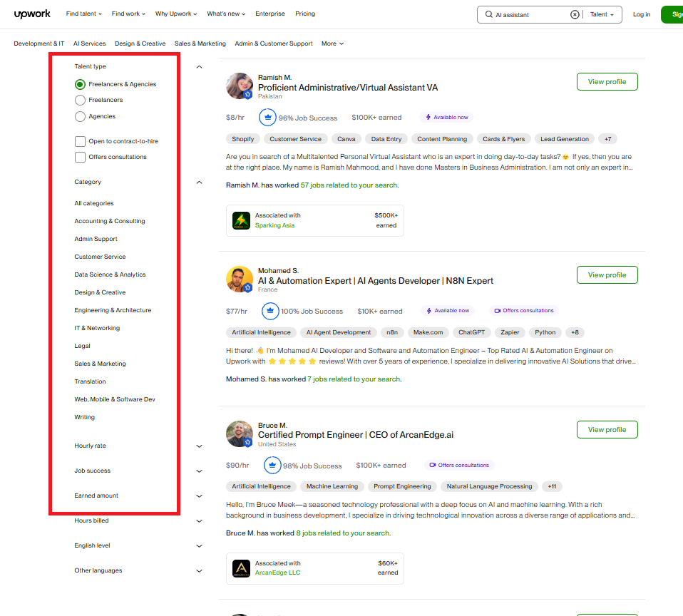This screenshot has height=616, width=683.
Task: Click Ramish M.'s Available now badge
Action: 446,117
